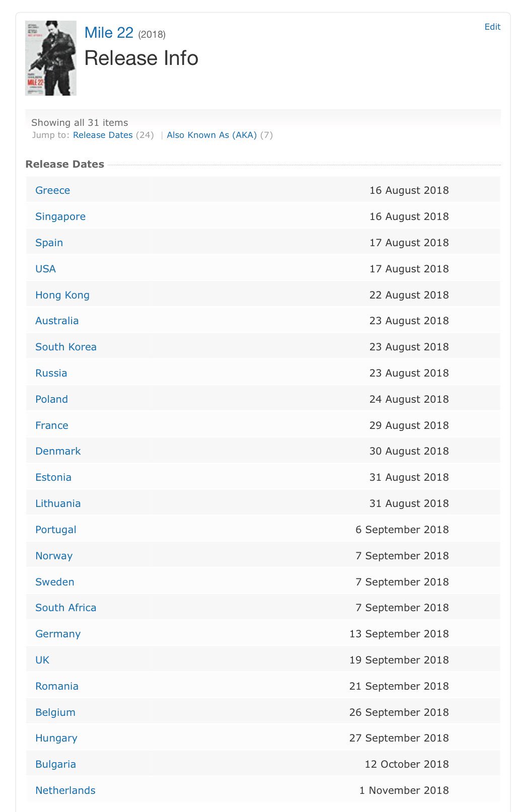This screenshot has height=812, width=518.
Task: Click the UK release link
Action: click(42, 660)
